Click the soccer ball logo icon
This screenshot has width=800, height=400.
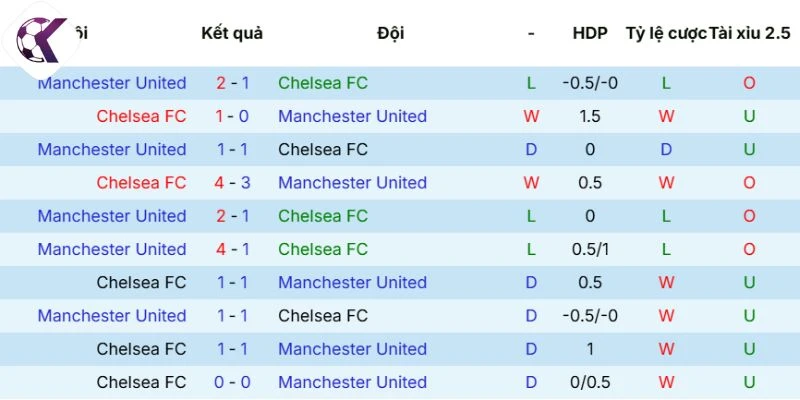[x=38, y=42]
